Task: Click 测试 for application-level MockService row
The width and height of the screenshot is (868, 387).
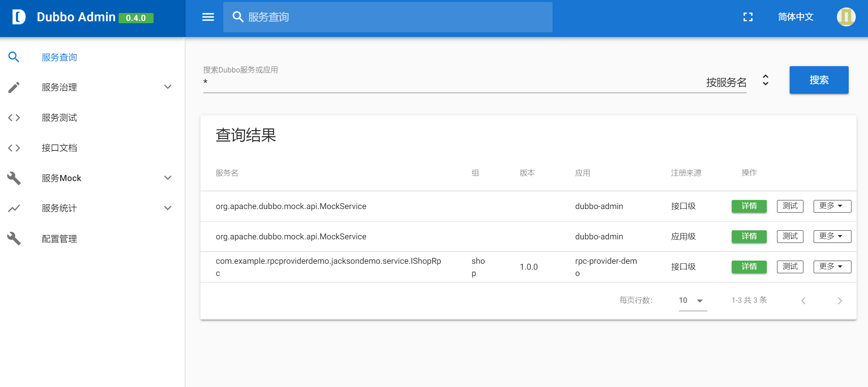Action: [790, 236]
